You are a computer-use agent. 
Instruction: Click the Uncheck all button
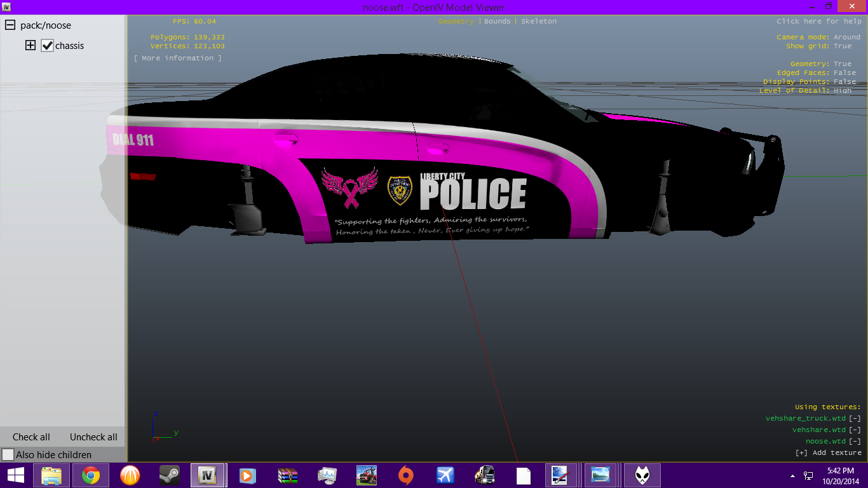93,437
